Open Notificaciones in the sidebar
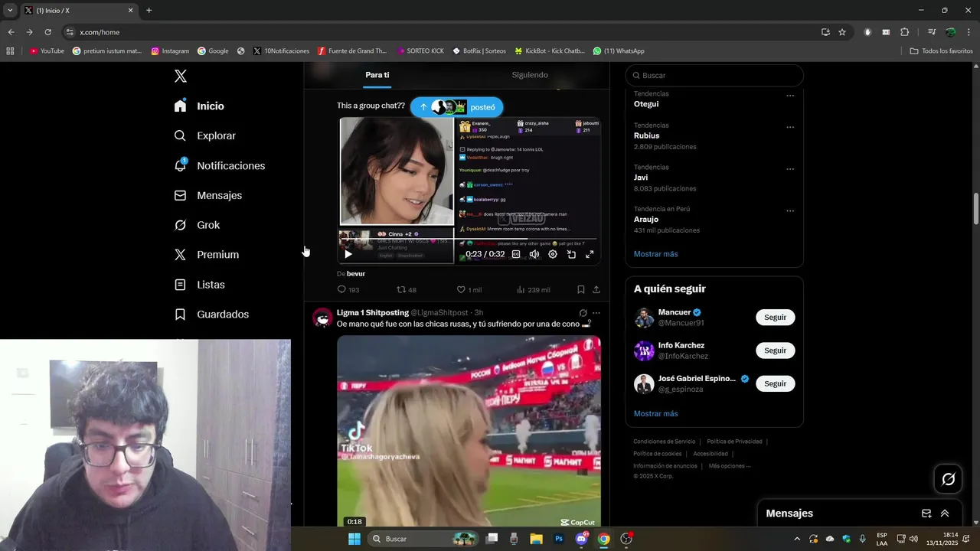Screen dimensions: 980x551 tap(219, 165)
